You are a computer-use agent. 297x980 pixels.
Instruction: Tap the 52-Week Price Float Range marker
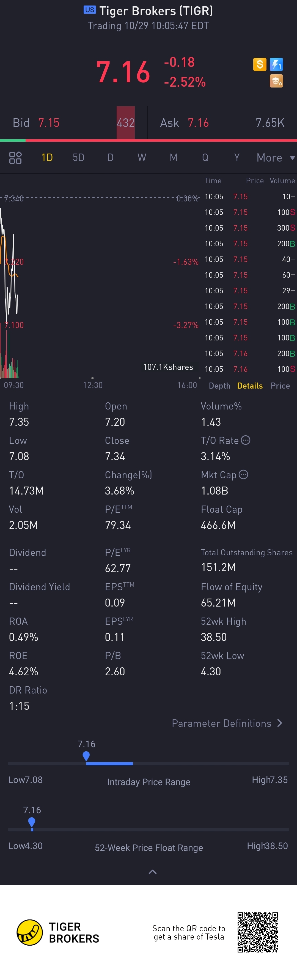click(32, 822)
